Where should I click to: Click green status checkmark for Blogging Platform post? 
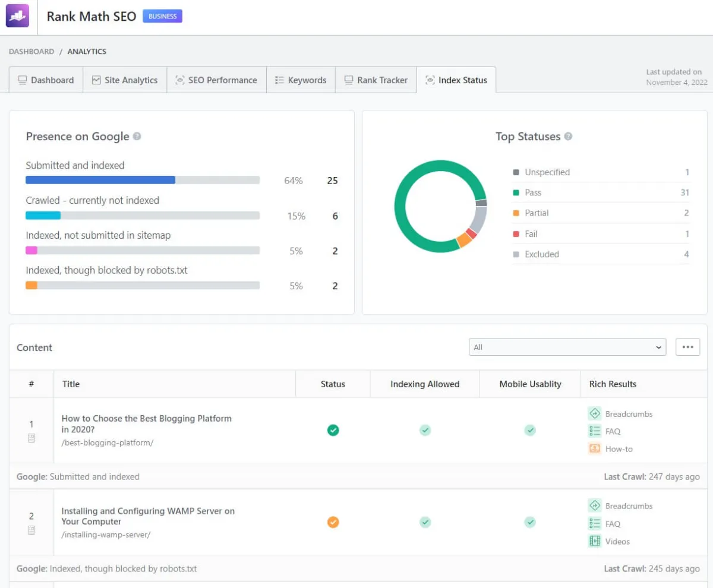333,430
